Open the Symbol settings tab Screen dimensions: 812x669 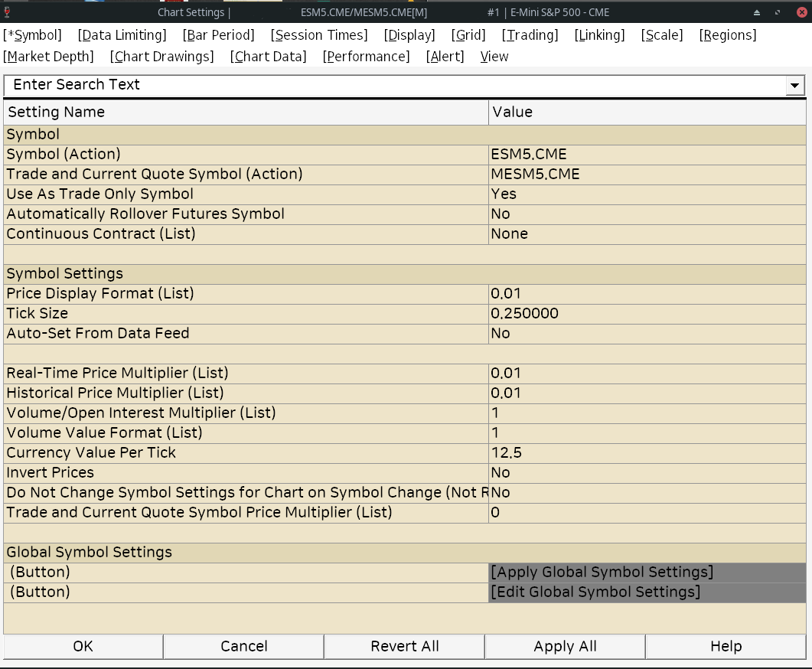pos(32,35)
